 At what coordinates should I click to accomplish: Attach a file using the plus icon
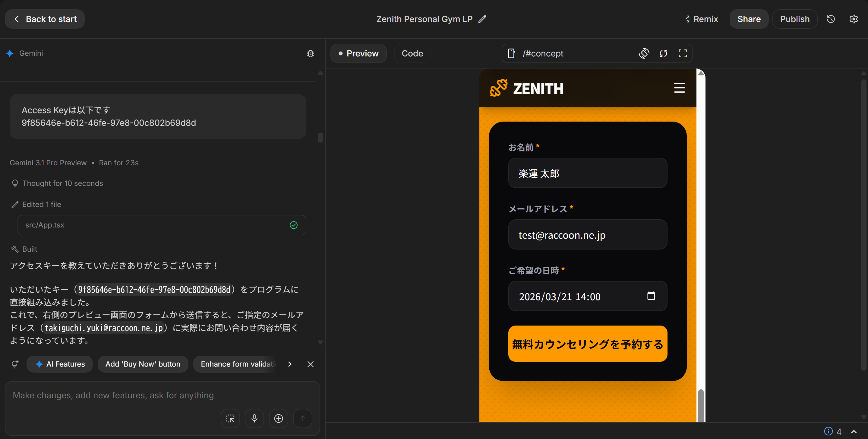(278, 418)
